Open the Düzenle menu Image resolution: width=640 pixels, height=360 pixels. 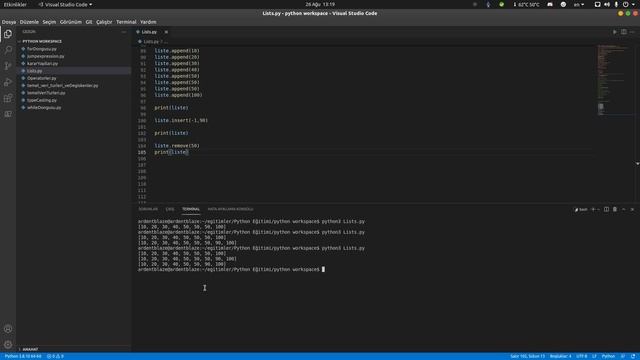pos(29,22)
